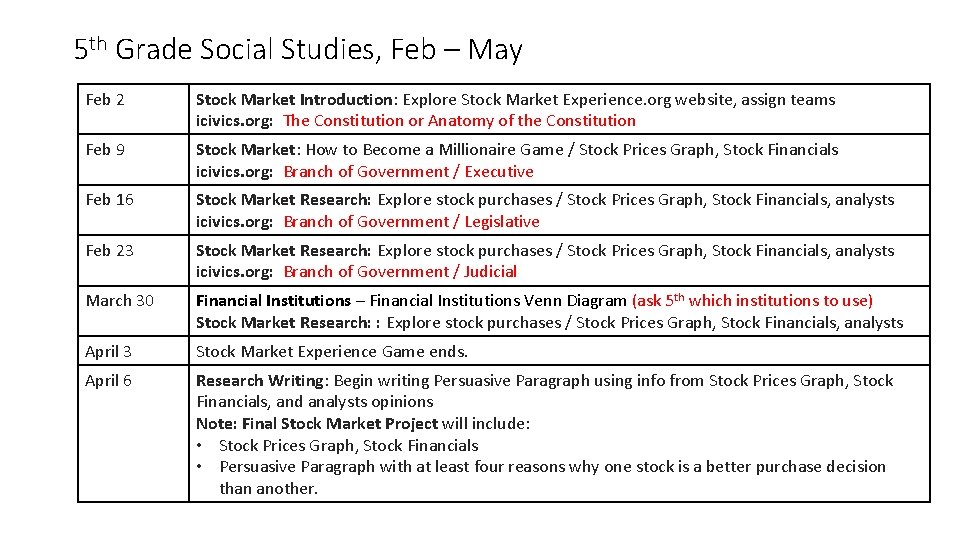Click 'Stock Market Experience Game ends.' text
The image size is (960, 540).
[x=332, y=351]
